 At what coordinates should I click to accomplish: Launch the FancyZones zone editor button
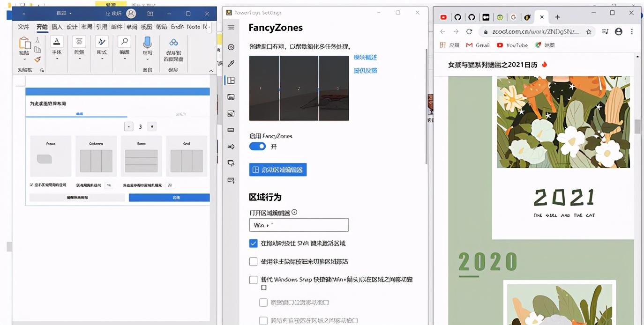coord(278,170)
